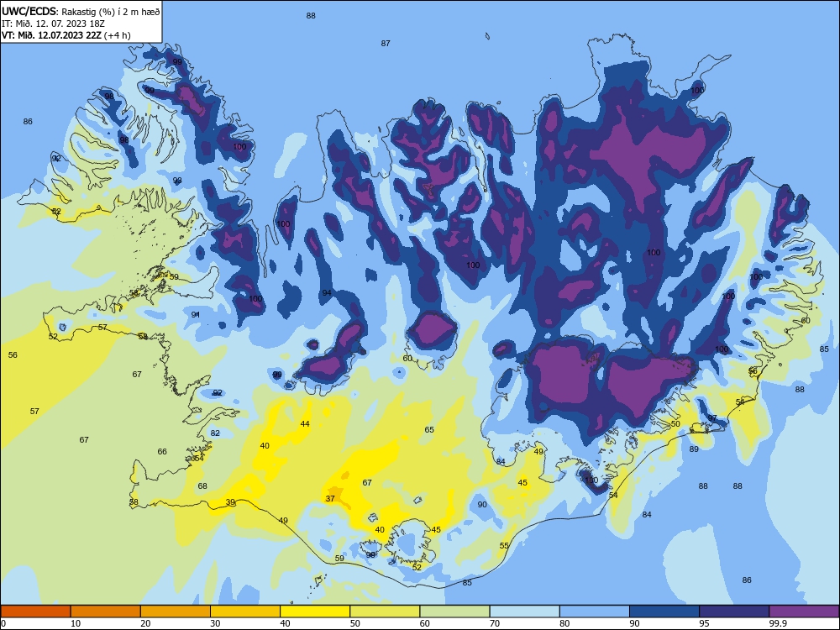Click the '66' humidity value on the map

pyautogui.click(x=162, y=452)
